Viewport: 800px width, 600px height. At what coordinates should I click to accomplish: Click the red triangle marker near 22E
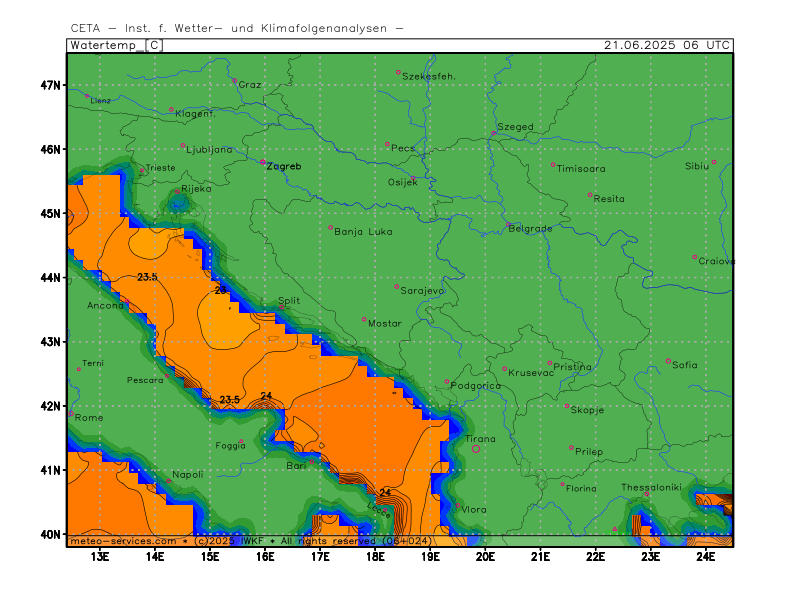click(x=615, y=529)
